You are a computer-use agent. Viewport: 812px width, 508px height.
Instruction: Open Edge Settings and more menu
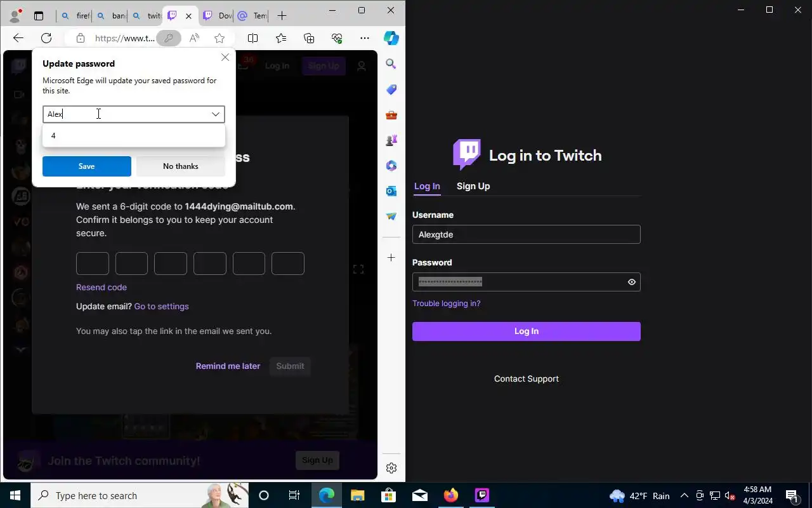tap(365, 38)
